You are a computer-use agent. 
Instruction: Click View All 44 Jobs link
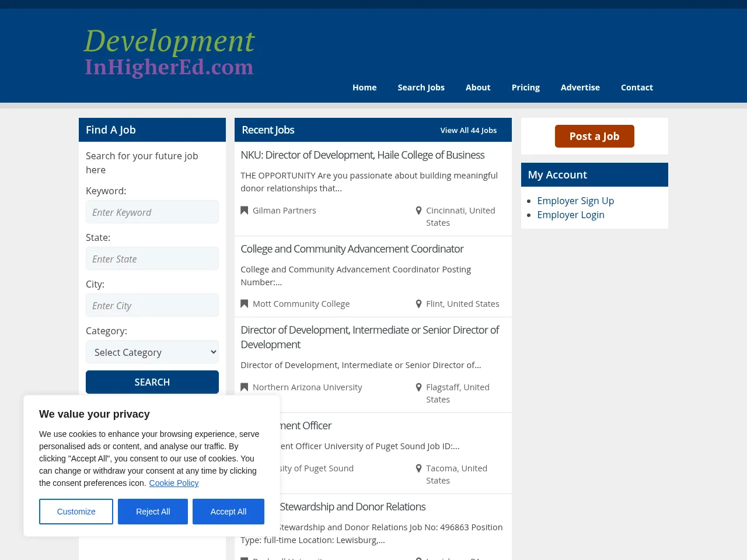pos(469,130)
